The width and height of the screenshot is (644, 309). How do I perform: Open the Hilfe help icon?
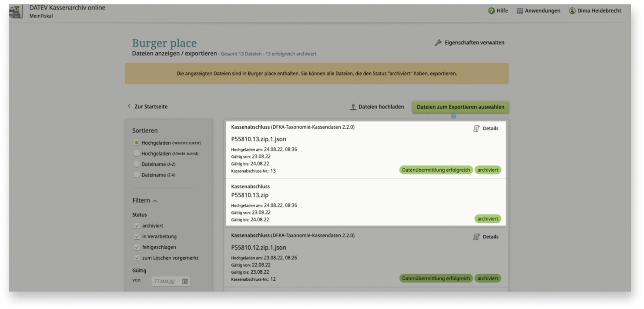[x=491, y=11]
